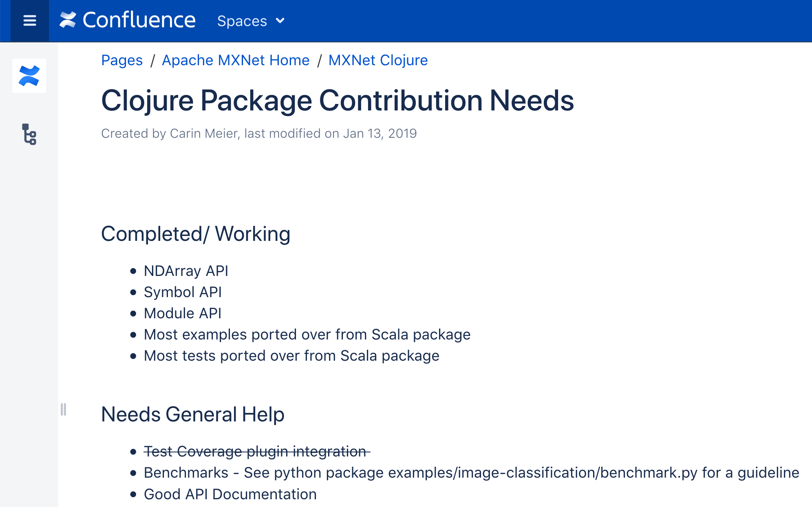Click the Confluence logo in header
This screenshot has height=507, width=812.
[x=128, y=20]
